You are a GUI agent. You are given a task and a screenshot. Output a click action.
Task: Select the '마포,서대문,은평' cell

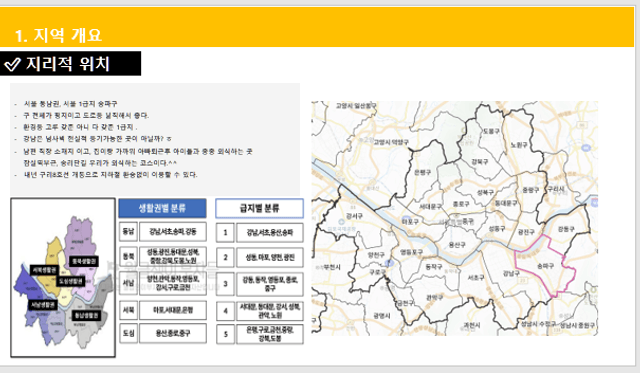click(173, 311)
